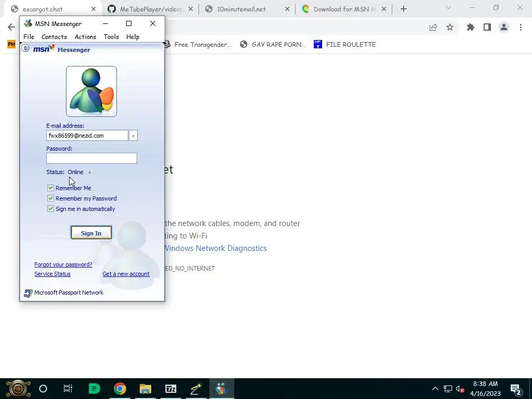The image size is (532, 399).
Task: Show hidden system tray icons
Action: point(435,389)
